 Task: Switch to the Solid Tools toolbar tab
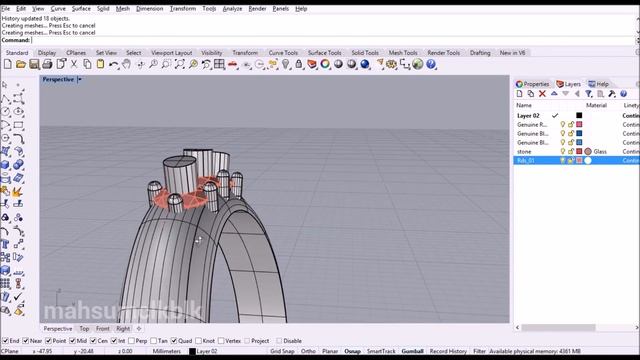(x=365, y=53)
